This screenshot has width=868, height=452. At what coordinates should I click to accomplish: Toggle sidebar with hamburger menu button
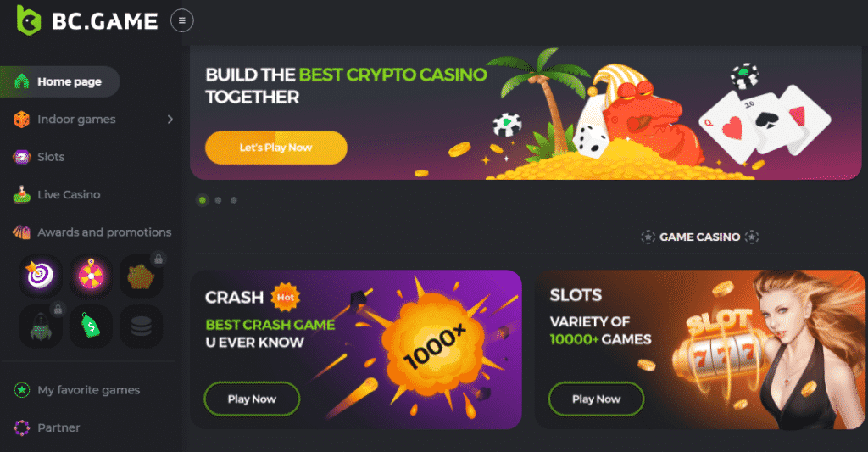(181, 20)
